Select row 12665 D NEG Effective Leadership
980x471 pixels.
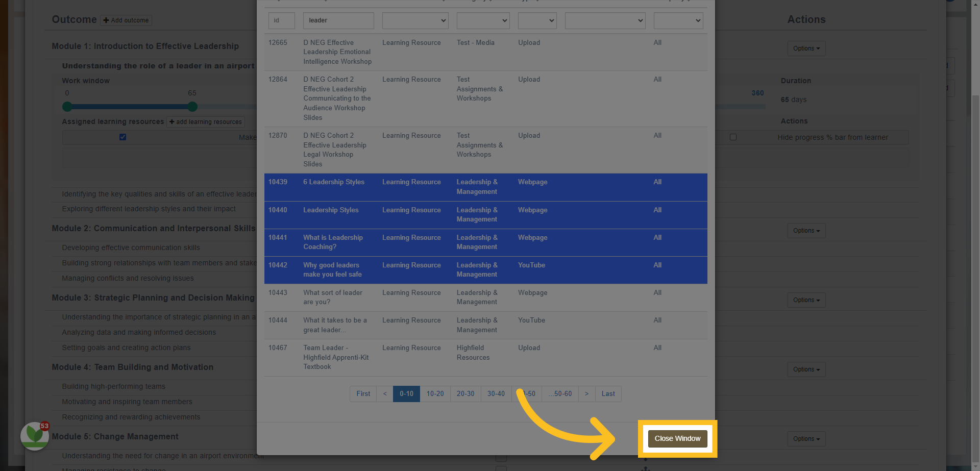pyautogui.click(x=486, y=52)
